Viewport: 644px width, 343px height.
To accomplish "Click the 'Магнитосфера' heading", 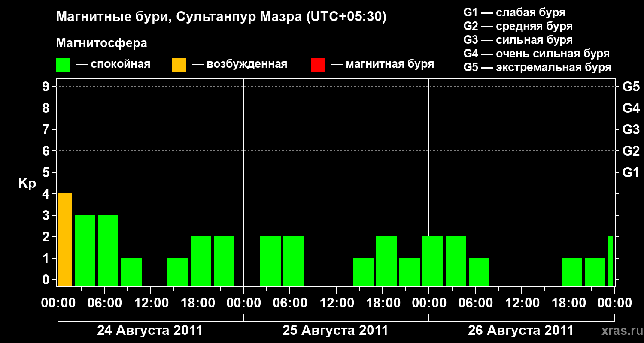I will pyautogui.click(x=101, y=43).
